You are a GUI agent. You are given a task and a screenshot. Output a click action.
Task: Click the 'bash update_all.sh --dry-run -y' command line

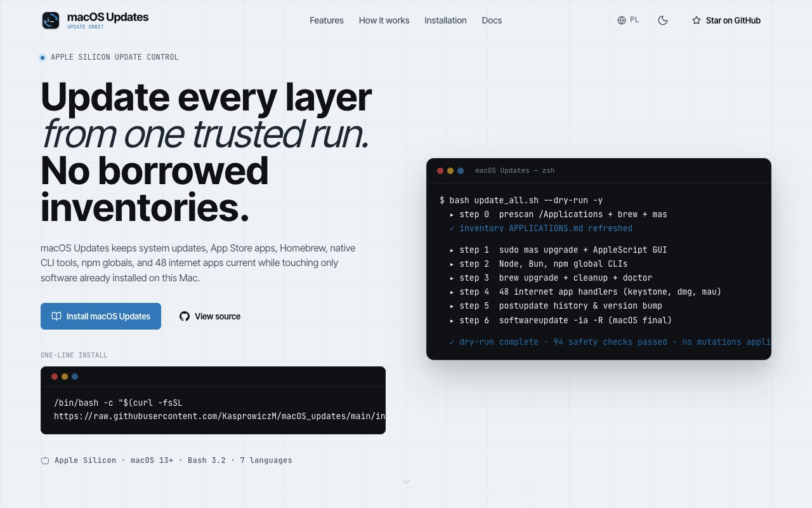coord(521,200)
